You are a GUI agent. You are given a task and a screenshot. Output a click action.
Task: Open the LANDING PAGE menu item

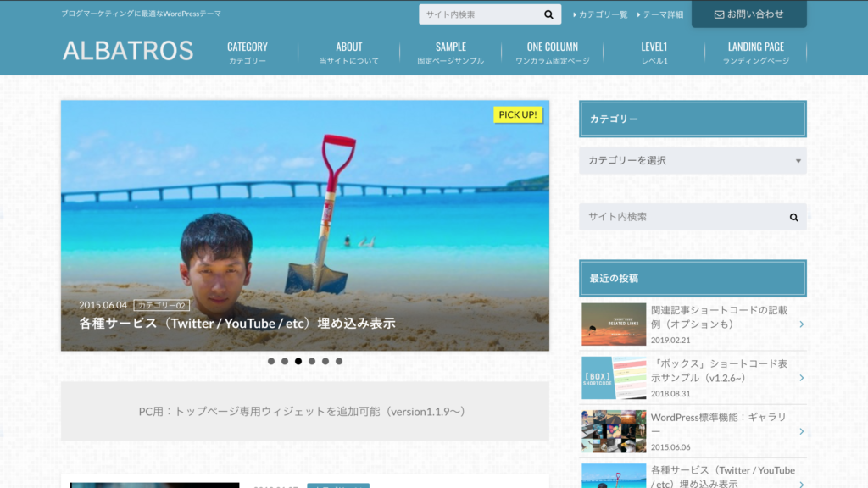pyautogui.click(x=755, y=53)
